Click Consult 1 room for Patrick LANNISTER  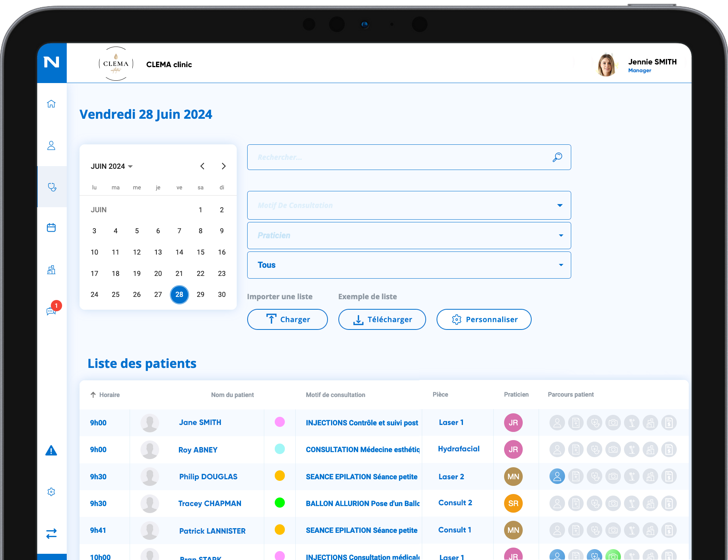[455, 530]
